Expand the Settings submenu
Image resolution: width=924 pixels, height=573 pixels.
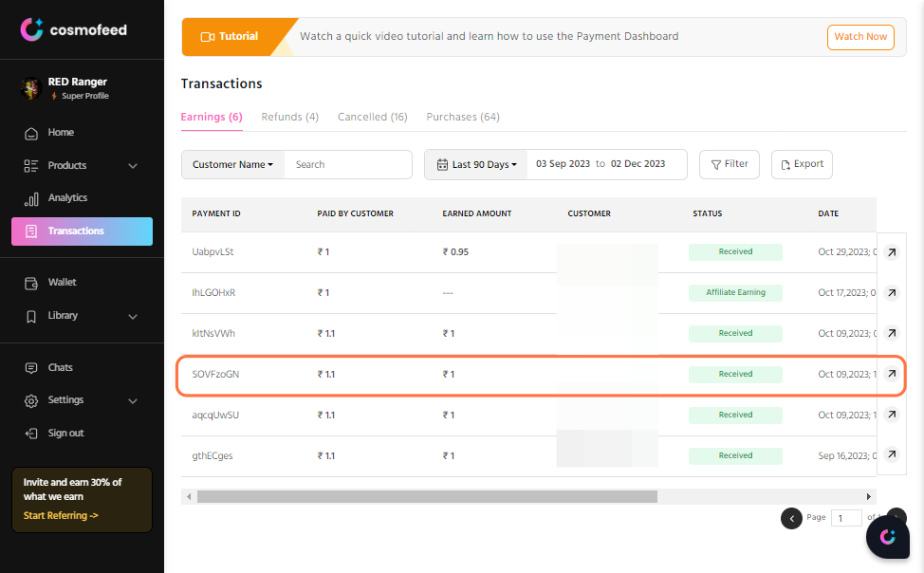[x=133, y=401]
